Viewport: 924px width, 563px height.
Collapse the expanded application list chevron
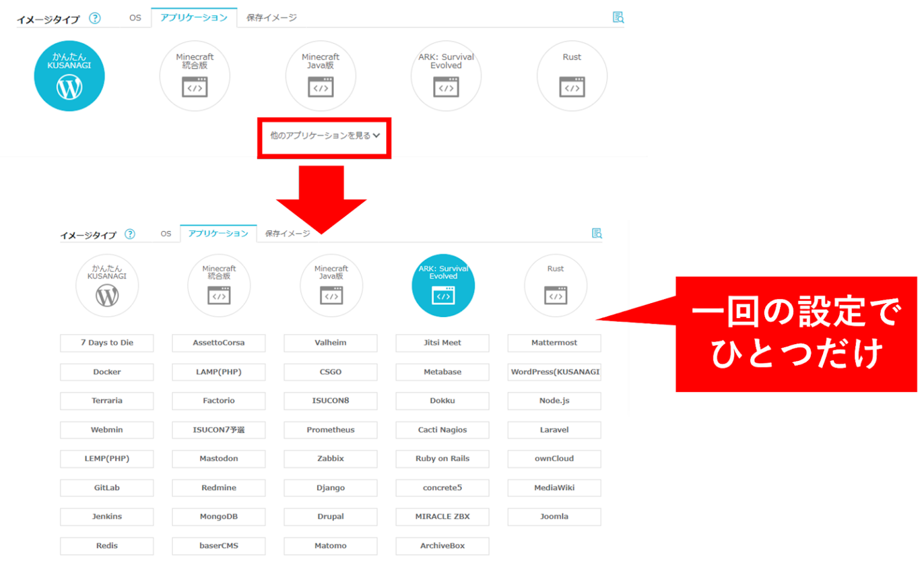point(377,137)
